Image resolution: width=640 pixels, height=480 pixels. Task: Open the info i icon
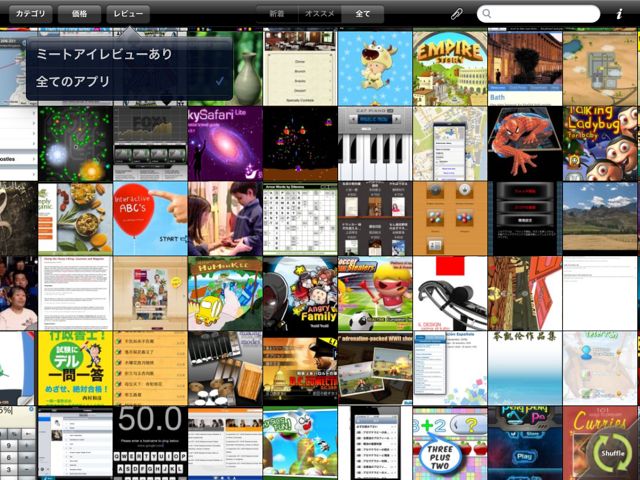pyautogui.click(x=619, y=14)
